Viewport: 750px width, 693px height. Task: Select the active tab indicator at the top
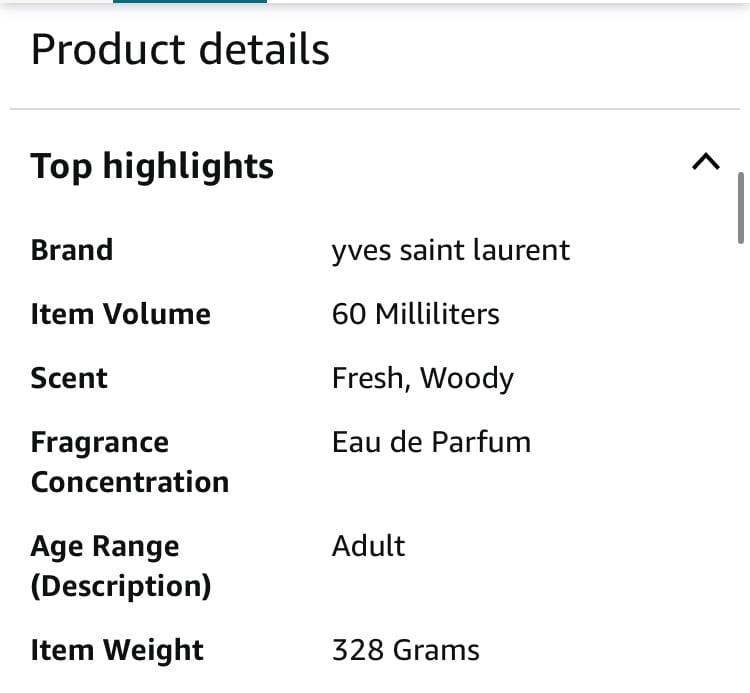pos(190,1)
